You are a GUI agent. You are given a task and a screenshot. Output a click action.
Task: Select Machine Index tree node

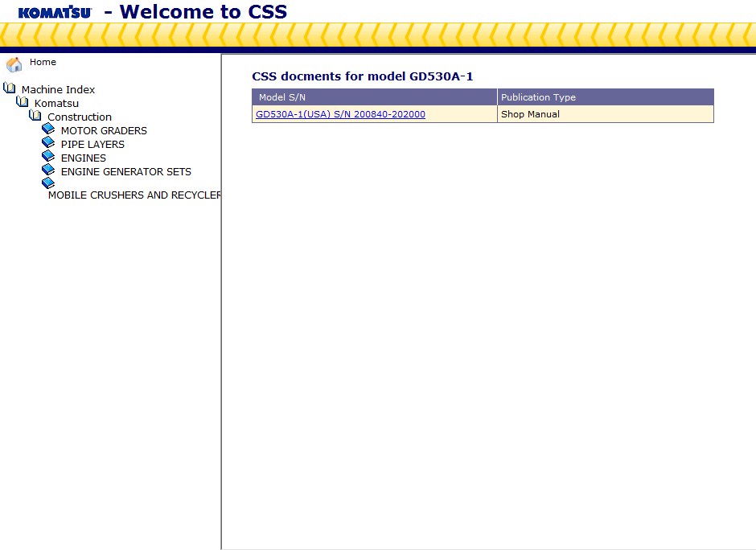click(59, 90)
